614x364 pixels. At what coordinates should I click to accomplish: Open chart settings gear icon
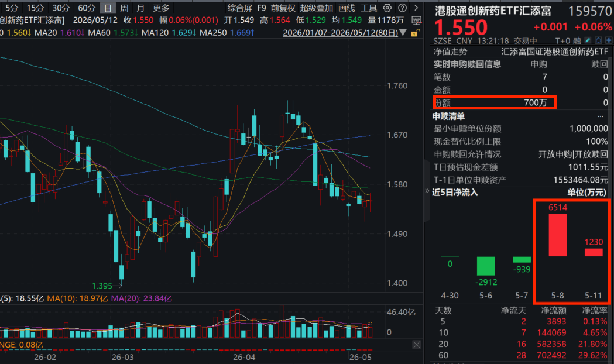click(387, 8)
